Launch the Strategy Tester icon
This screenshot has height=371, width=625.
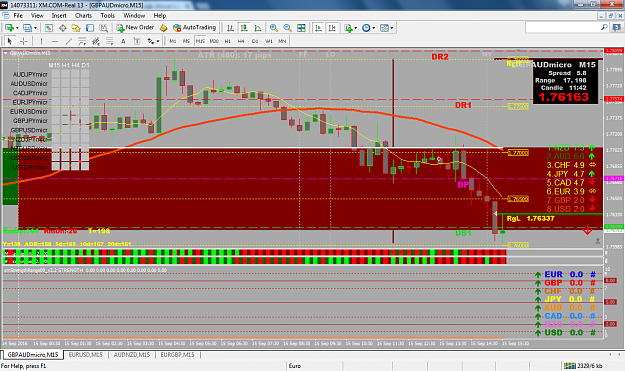tap(104, 28)
